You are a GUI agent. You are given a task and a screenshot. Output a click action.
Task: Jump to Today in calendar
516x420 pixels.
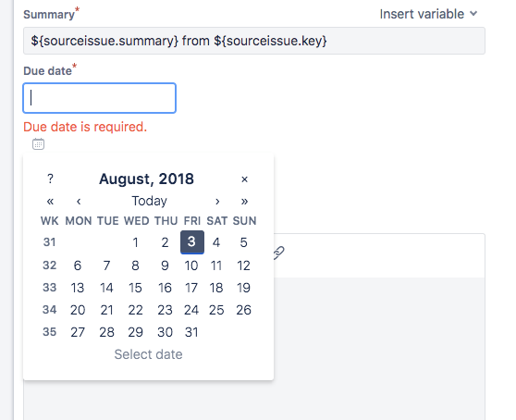tap(150, 201)
